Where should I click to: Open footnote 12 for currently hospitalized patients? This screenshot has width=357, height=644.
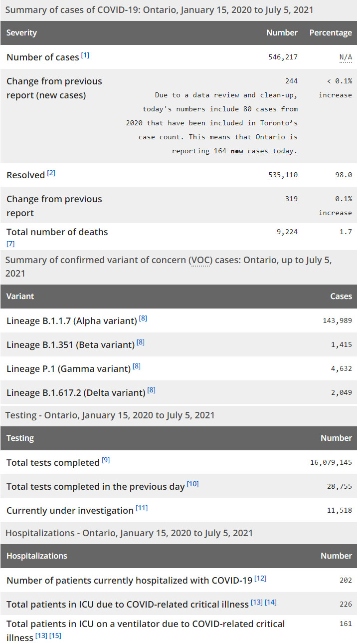tap(261, 578)
